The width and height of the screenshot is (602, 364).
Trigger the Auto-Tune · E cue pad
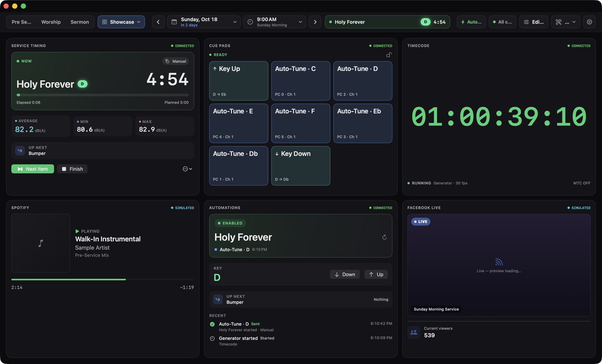point(239,123)
